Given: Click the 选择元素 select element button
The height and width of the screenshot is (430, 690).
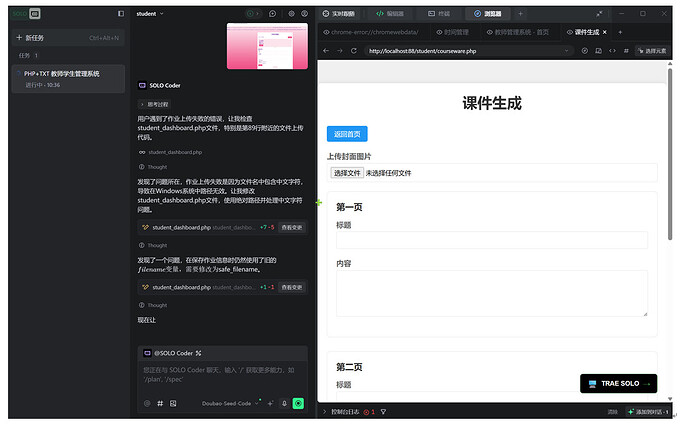Looking at the screenshot, I should pos(650,50).
